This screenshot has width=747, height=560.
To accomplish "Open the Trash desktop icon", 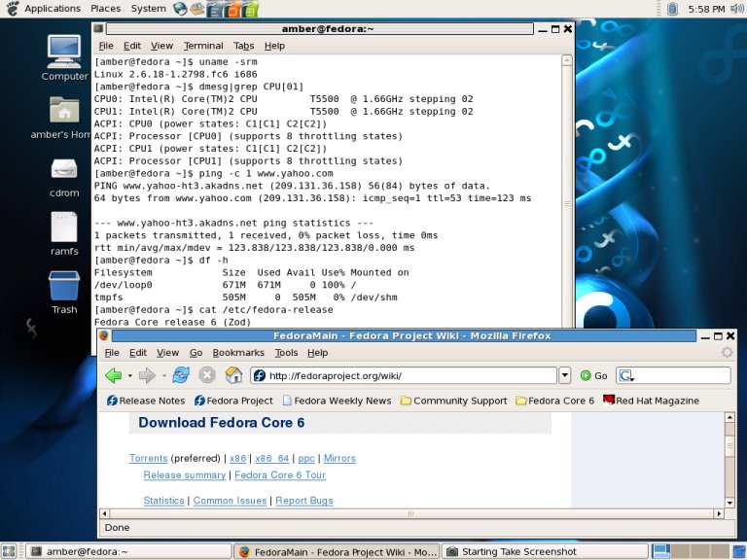I will point(64,293).
